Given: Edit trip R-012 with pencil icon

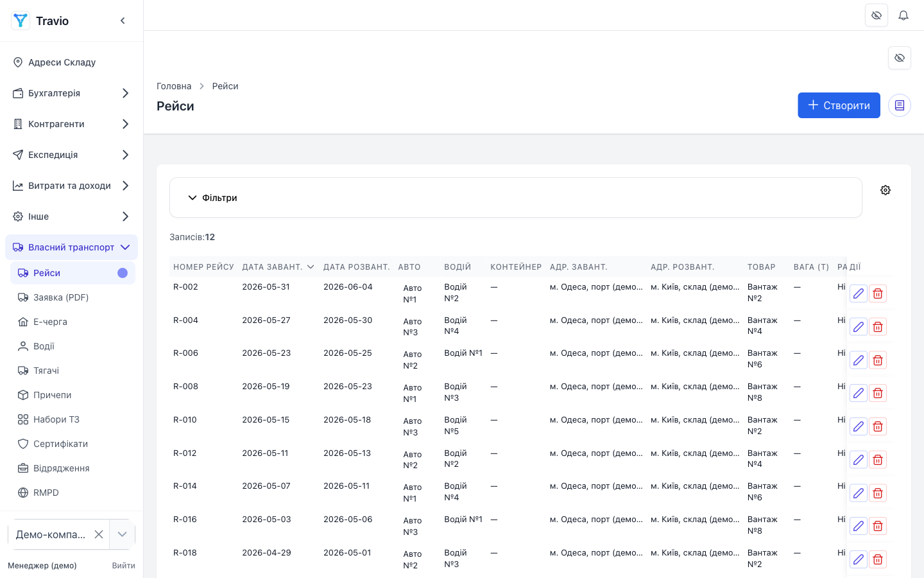Looking at the screenshot, I should coord(859,460).
